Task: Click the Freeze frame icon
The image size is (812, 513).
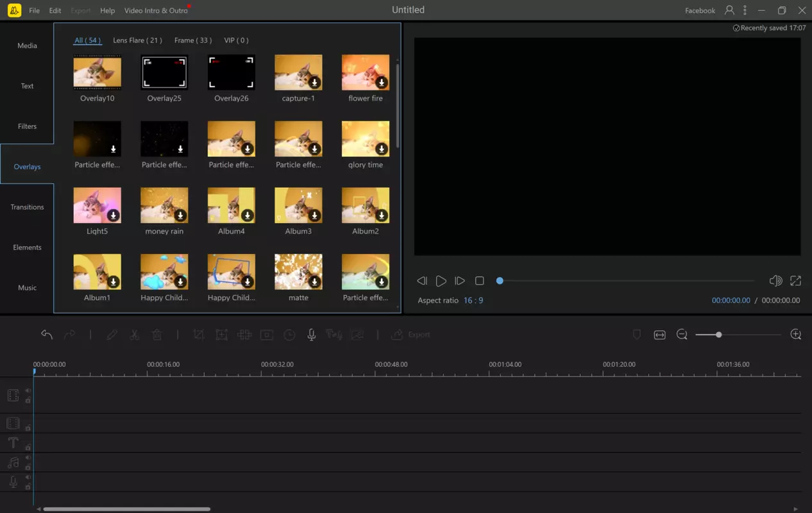Action: (x=267, y=334)
